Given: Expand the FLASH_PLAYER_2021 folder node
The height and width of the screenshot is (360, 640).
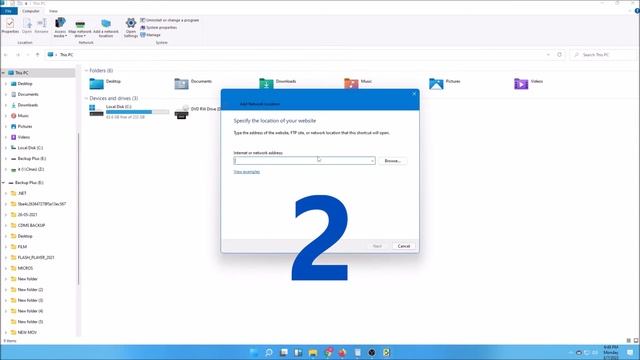Looking at the screenshot, I should (x=6, y=258).
